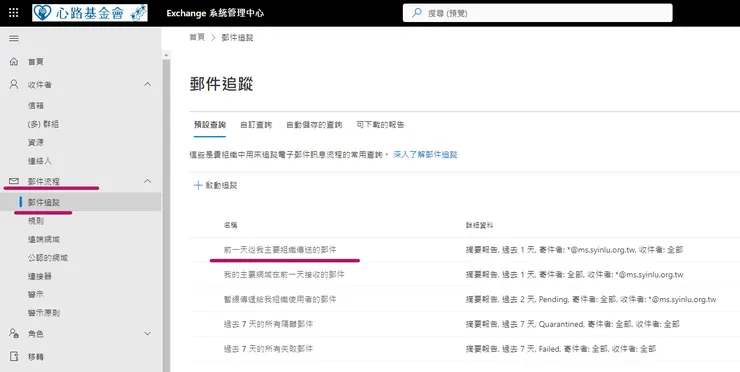Click details text containing Failed

click(x=561, y=349)
